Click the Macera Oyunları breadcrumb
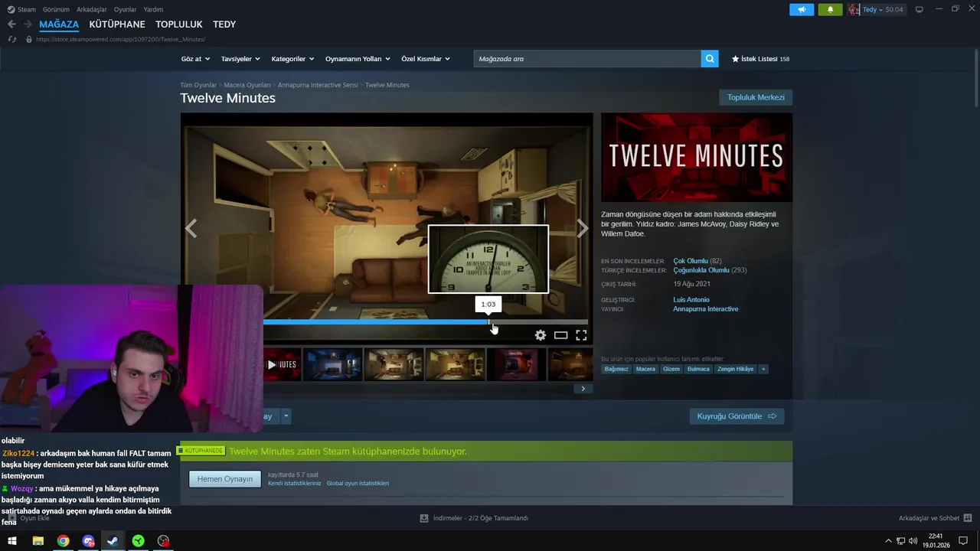The image size is (980, 551). coord(247,85)
